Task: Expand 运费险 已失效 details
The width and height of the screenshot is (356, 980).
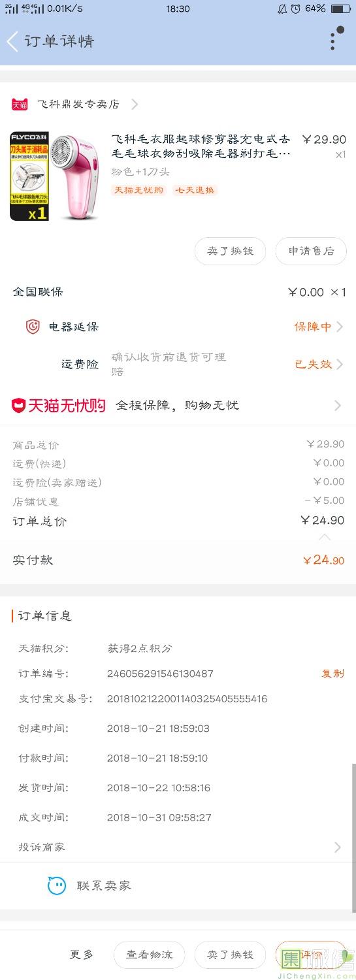Action: [319, 364]
